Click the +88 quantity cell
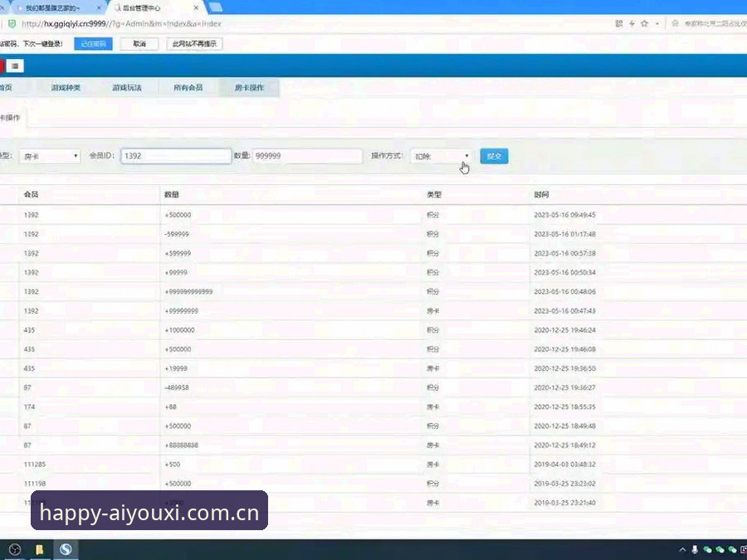Viewport: 747px width, 560px height. 170,407
